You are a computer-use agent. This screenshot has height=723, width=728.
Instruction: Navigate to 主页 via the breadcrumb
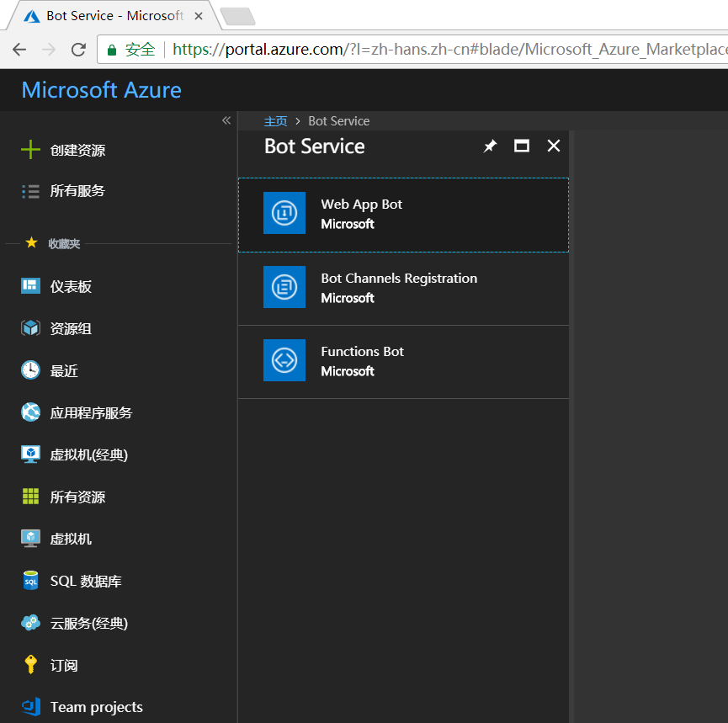[275, 120]
